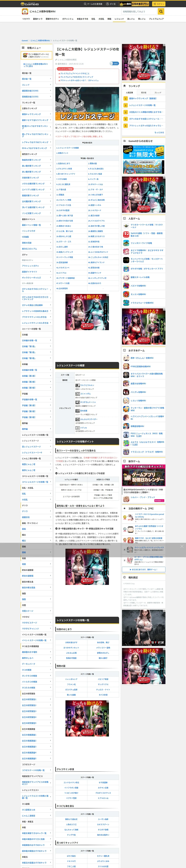The image size is (186, 868).
Task: Click the yellow search magnifier button
Action: pos(161,11)
